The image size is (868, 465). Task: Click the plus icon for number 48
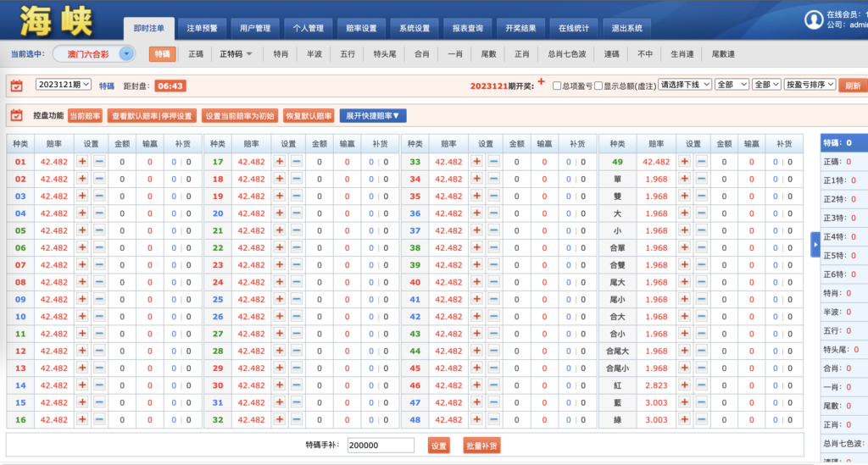tap(476, 419)
